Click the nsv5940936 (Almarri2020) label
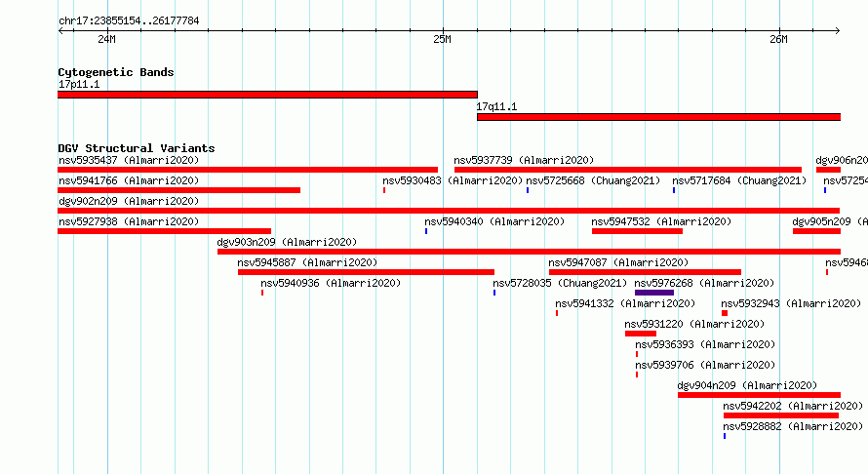 point(331,283)
